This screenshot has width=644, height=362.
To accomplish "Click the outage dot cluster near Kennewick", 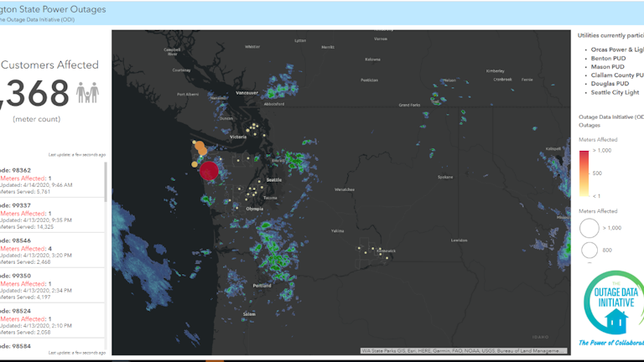I will point(374,250).
